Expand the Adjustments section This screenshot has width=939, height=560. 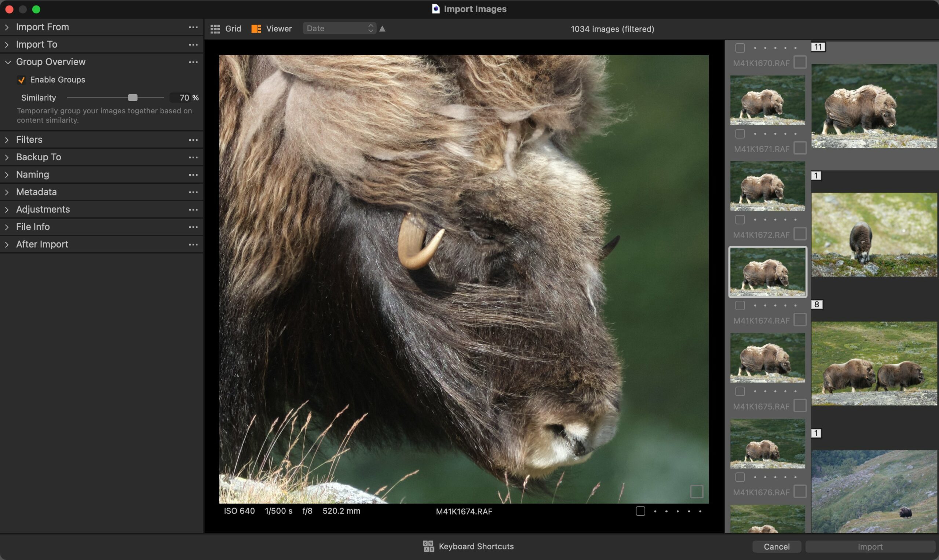pos(7,209)
